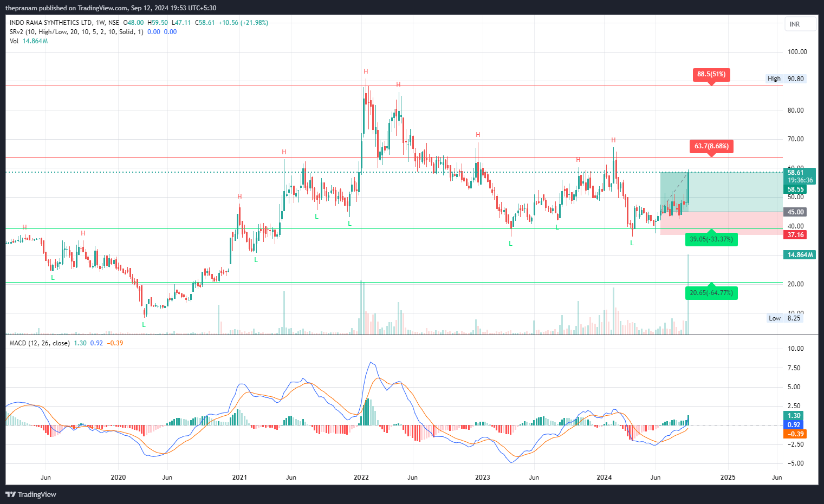Click the O48.00 open value in legend
Viewport: 824px width, 504px height.
[x=134, y=23]
